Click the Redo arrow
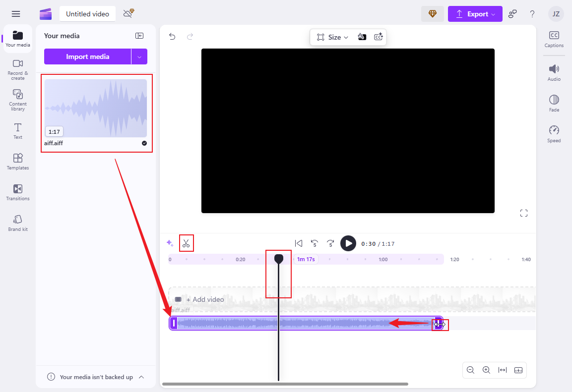This screenshot has height=392, width=572. pos(190,37)
